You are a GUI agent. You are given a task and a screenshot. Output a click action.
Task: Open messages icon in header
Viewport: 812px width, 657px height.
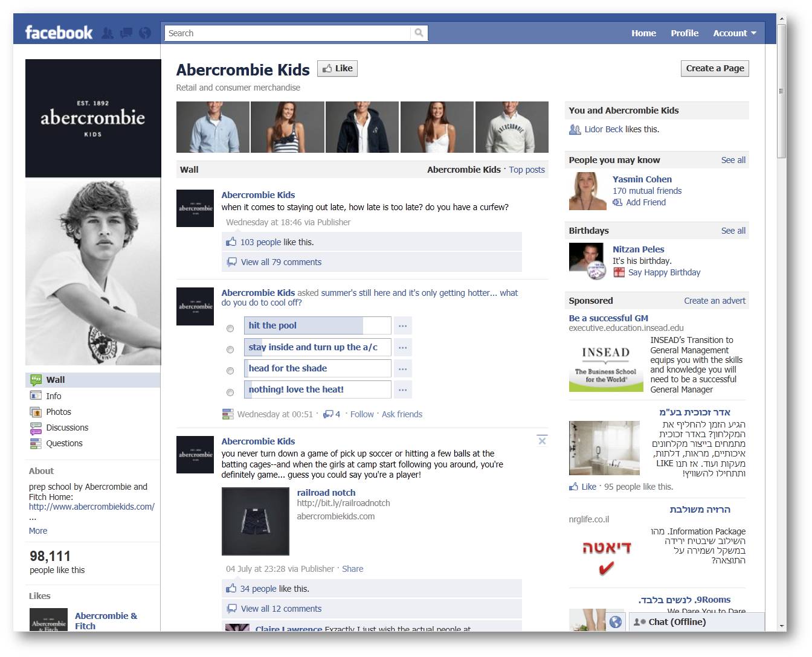pos(126,33)
